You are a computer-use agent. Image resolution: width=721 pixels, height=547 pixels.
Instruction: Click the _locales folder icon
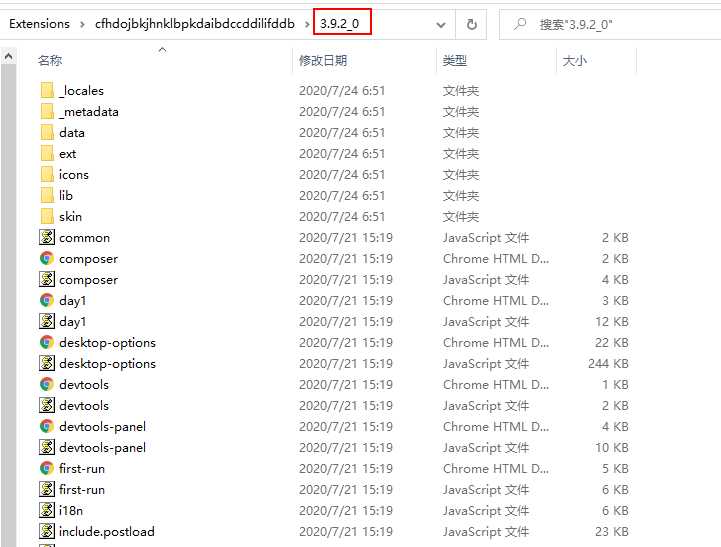click(x=47, y=91)
